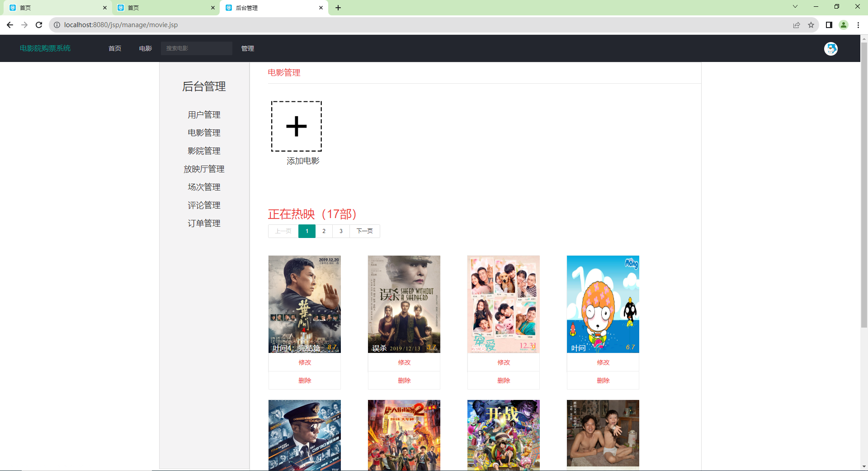Click the bookmark star icon
This screenshot has width=868, height=471.
811,25
